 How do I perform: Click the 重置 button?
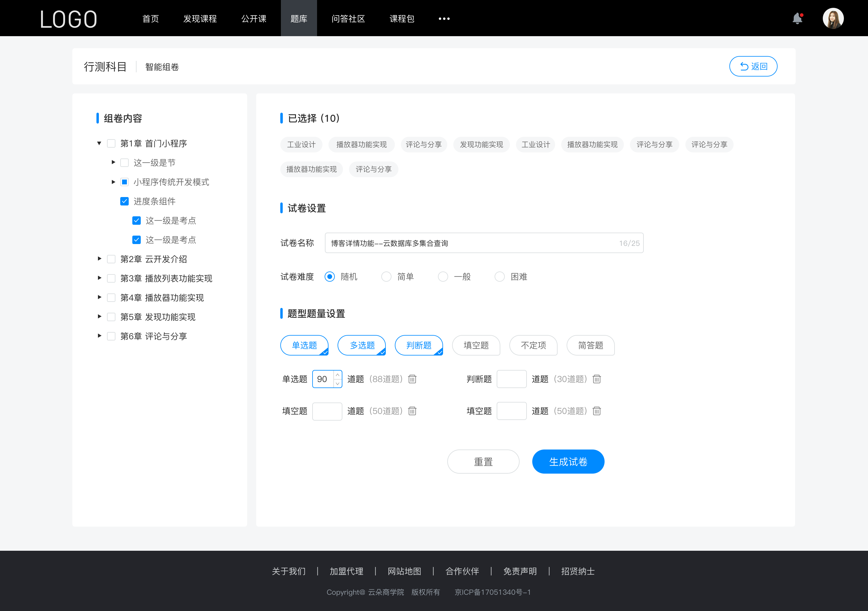[x=482, y=462]
